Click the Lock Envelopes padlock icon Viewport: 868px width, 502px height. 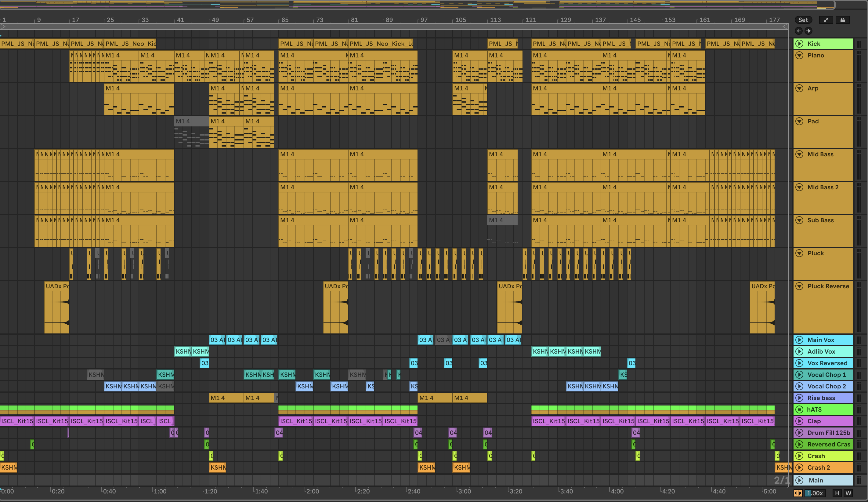pos(842,20)
